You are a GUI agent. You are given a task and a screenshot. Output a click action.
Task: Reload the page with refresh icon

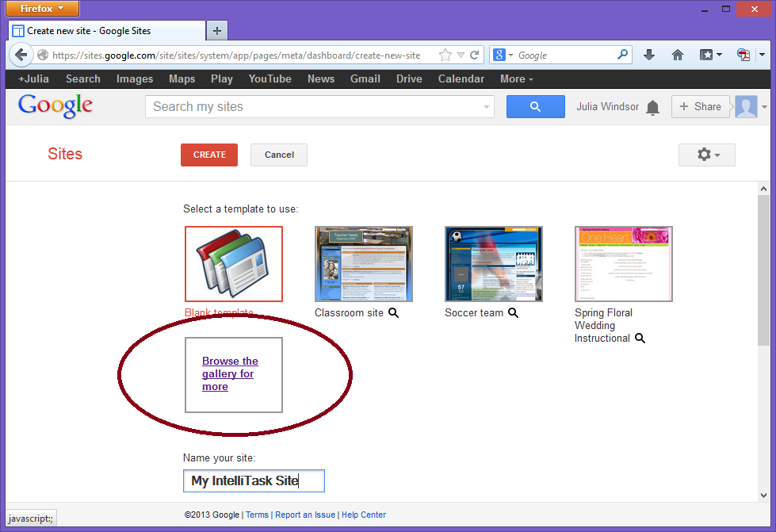(x=474, y=55)
